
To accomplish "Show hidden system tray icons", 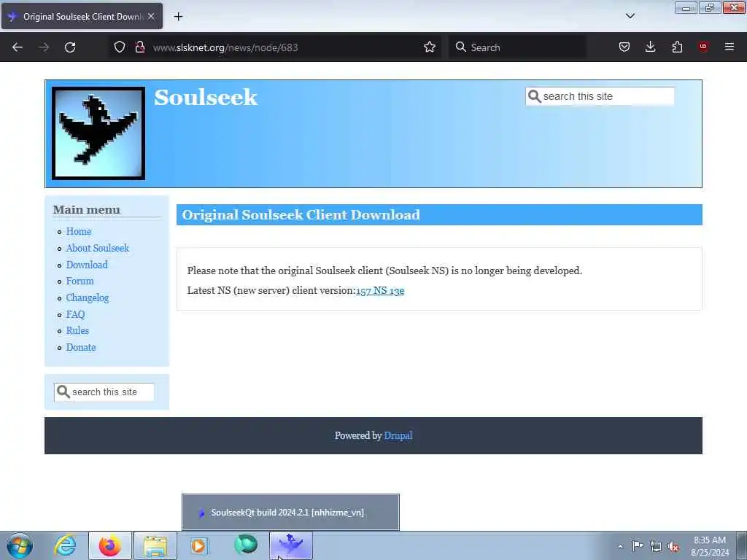I will (620, 546).
